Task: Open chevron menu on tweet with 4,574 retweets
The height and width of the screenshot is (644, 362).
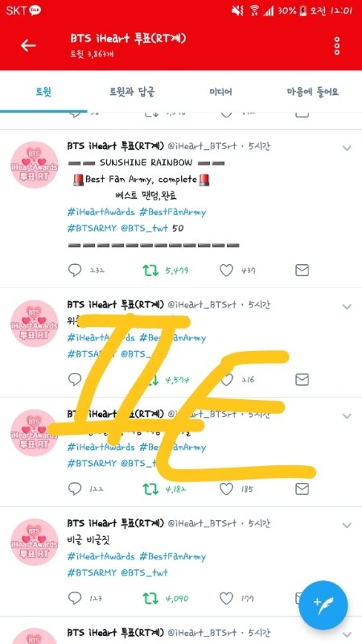Action: (347, 307)
